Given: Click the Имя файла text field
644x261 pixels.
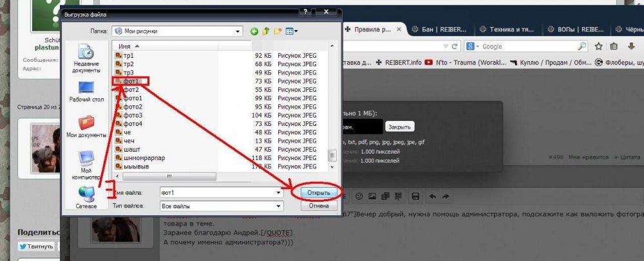Looking at the screenshot, I should [x=218, y=192].
